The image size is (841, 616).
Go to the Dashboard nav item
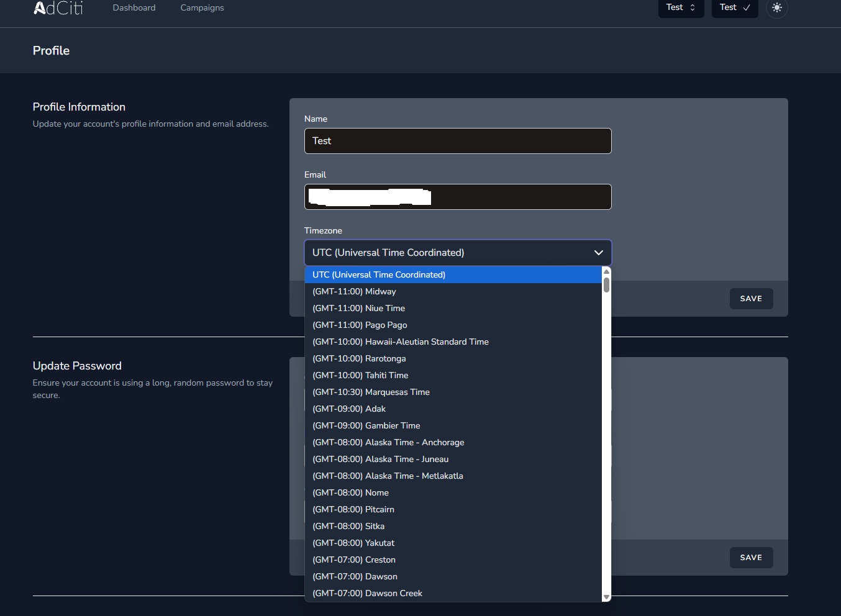134,8
